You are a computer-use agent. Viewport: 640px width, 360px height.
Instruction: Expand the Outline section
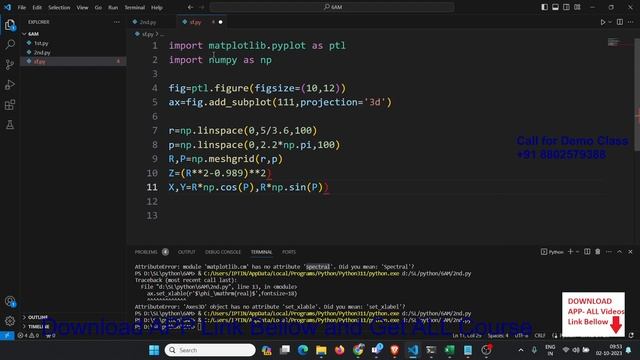coord(38,317)
